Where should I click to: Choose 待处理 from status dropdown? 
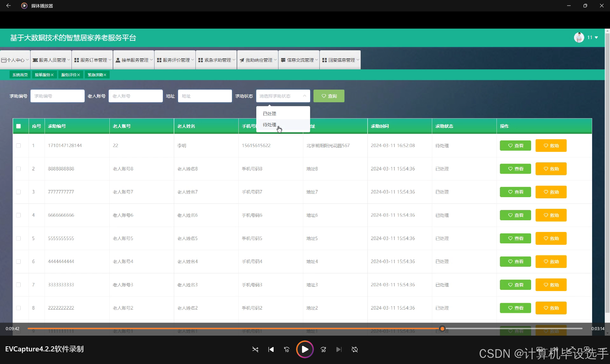click(x=269, y=125)
